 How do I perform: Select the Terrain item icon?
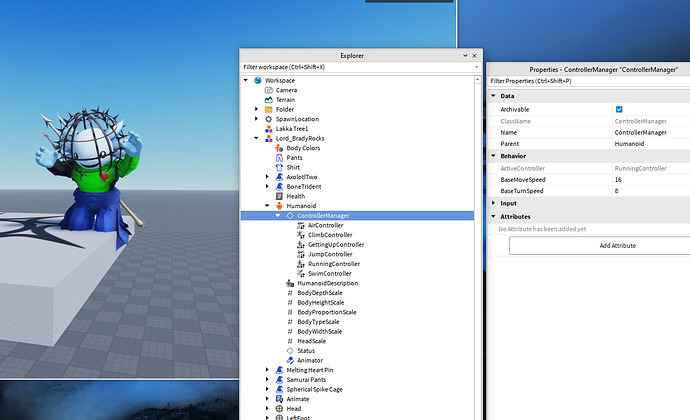(269, 100)
